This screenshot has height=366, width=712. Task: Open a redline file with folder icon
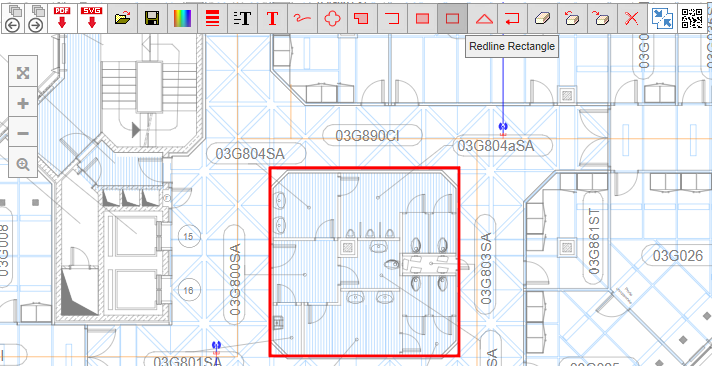coord(122,18)
